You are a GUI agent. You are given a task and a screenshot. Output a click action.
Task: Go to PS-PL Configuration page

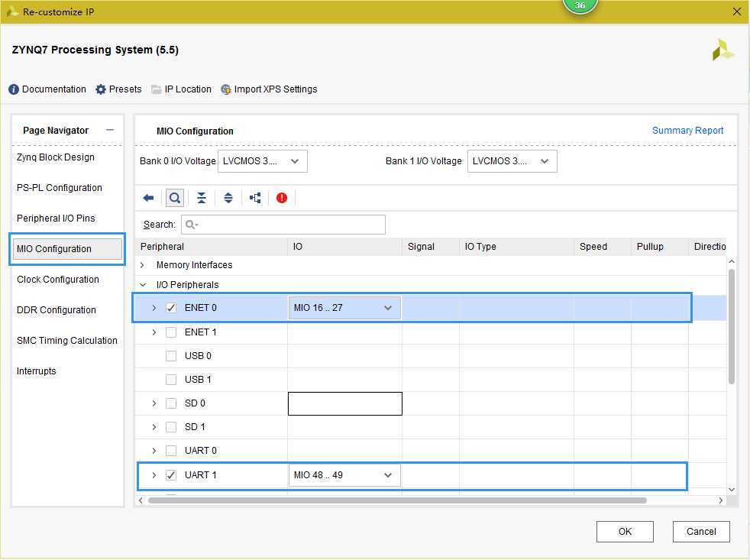coord(60,188)
